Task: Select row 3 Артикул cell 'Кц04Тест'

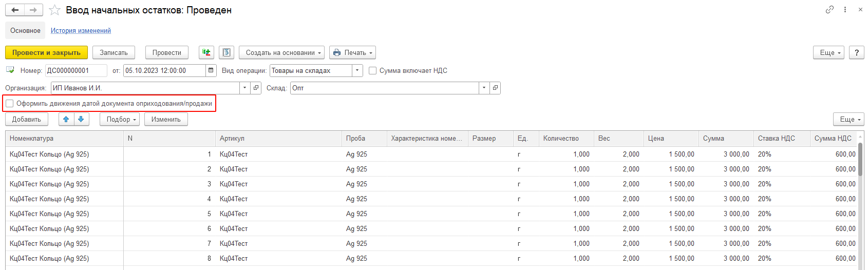Action: tap(278, 184)
